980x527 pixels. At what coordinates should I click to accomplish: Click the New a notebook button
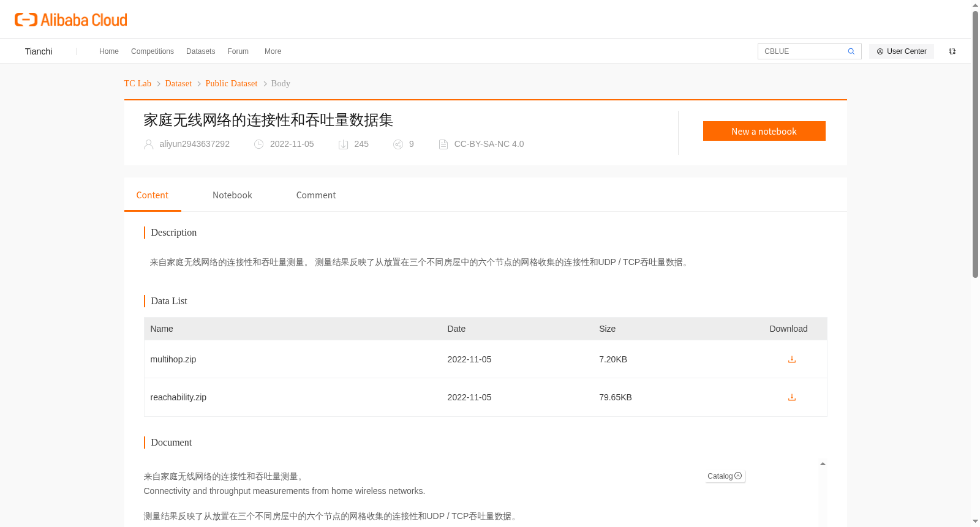764,131
